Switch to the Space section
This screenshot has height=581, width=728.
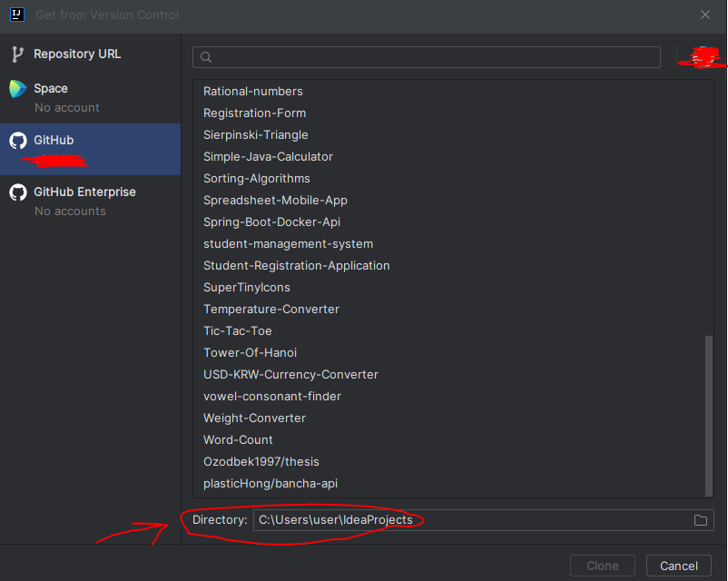tap(91, 97)
